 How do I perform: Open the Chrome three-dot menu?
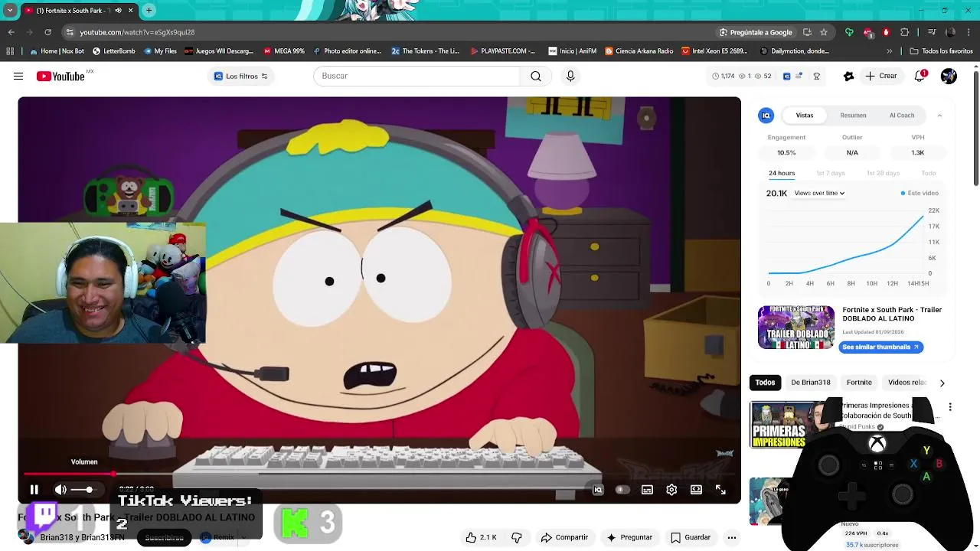(x=969, y=32)
